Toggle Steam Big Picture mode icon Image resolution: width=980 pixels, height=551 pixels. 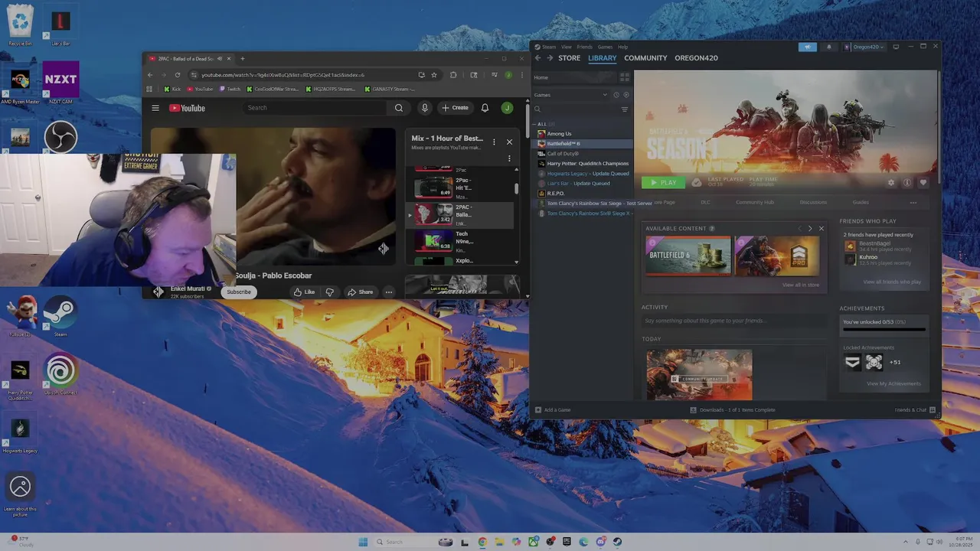tap(896, 47)
